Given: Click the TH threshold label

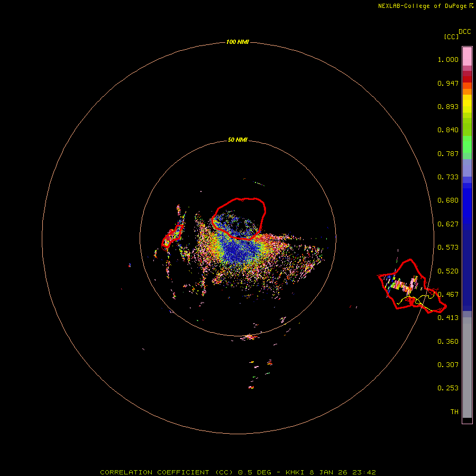Looking at the screenshot, I should pos(454,412).
